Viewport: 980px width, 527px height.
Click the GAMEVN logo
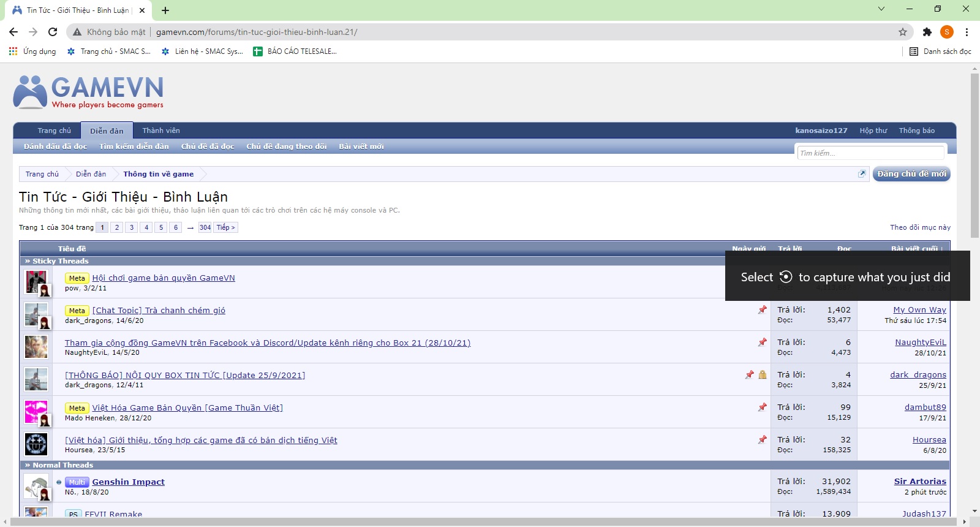[89, 92]
